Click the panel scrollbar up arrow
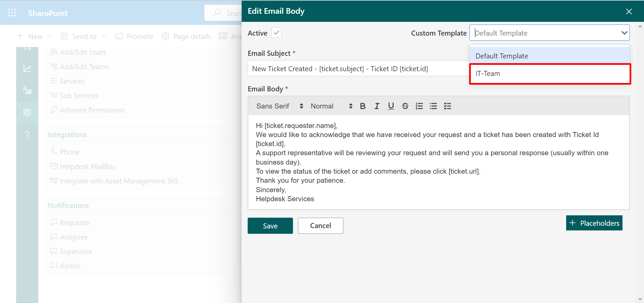This screenshot has width=644, height=303. (x=640, y=26)
